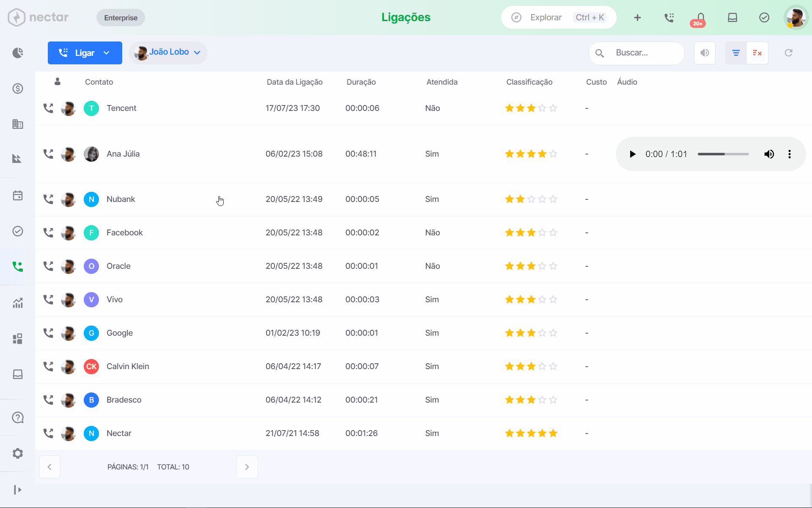The width and height of the screenshot is (812, 508).
Task: Go to next page arrow button
Action: coord(247,467)
